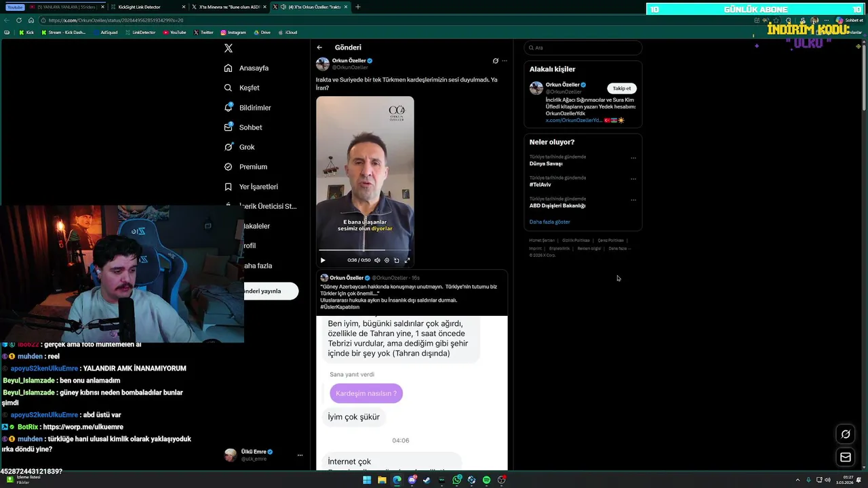The width and height of the screenshot is (868, 488).
Task: Open YouTube bookmark
Action: click(175, 33)
